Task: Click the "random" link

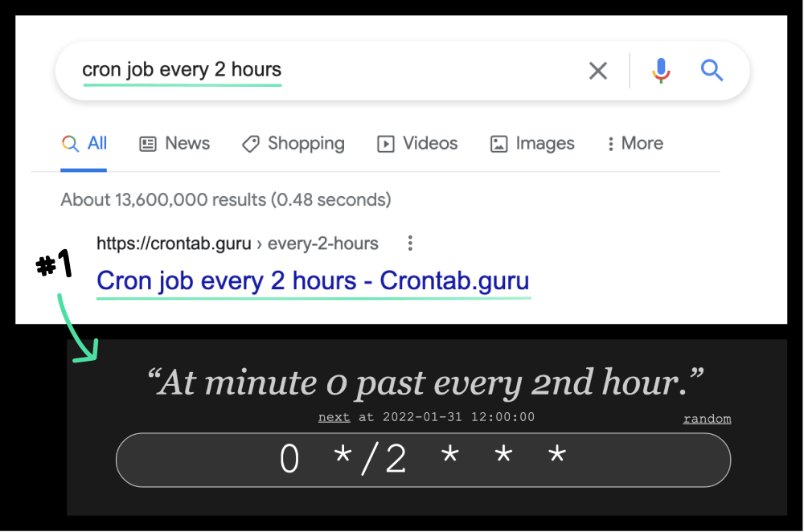Action: point(707,419)
